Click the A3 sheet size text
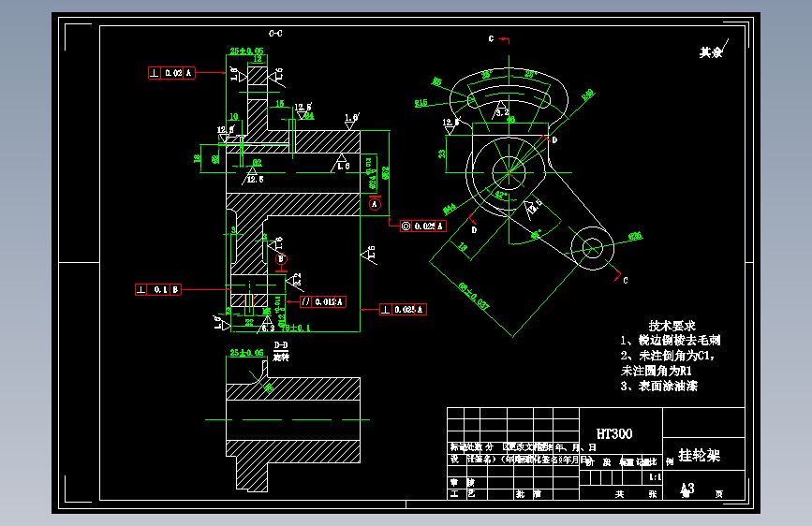This screenshot has height=526, width=812. 687,488
